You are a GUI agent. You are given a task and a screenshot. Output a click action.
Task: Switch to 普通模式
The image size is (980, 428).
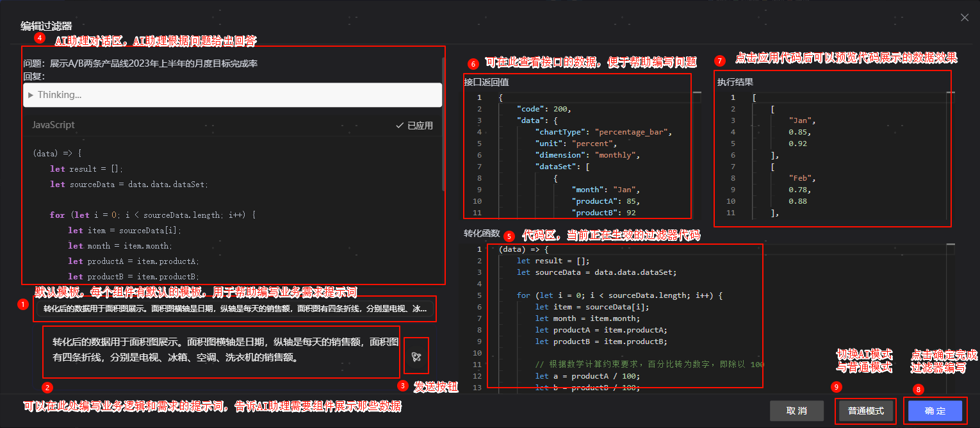tap(866, 411)
